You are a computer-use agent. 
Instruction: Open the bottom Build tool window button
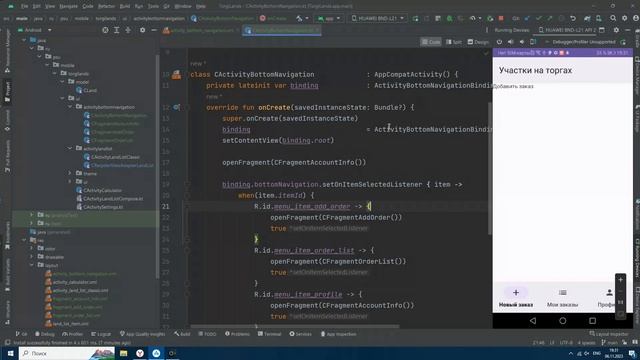pos(182,334)
